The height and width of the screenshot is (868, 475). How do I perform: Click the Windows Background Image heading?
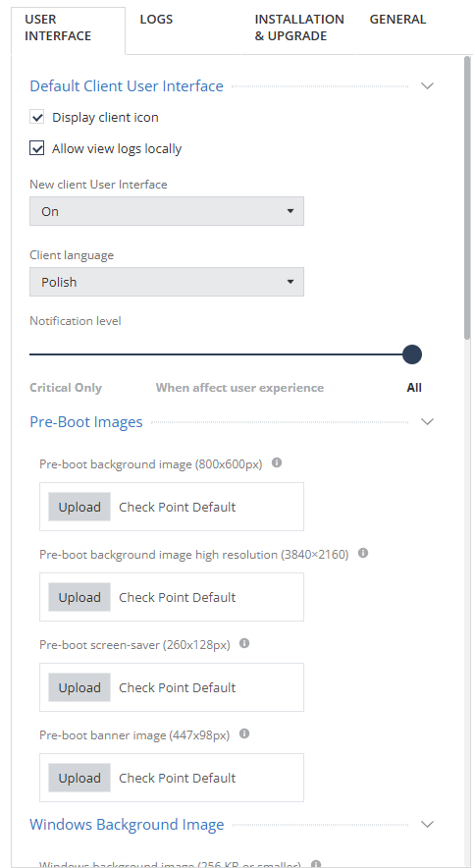point(127,824)
